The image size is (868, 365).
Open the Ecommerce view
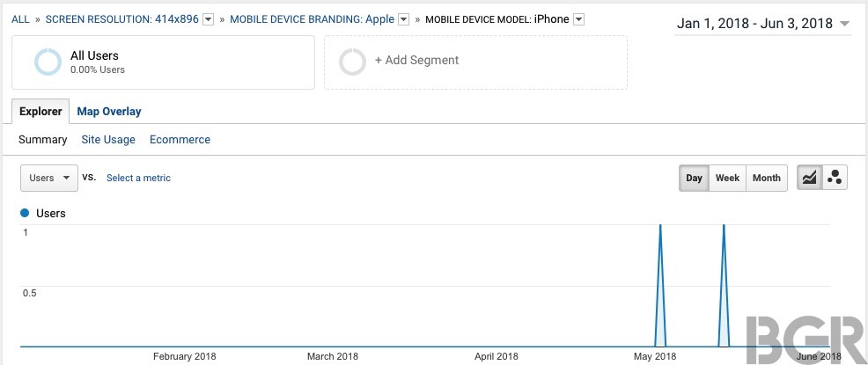coord(180,139)
